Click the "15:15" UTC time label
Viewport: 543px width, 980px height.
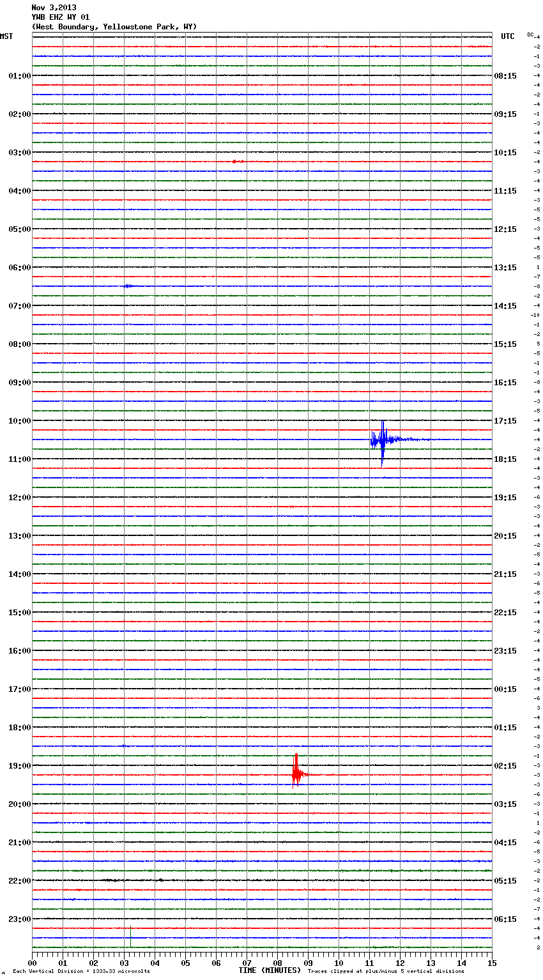pos(505,344)
